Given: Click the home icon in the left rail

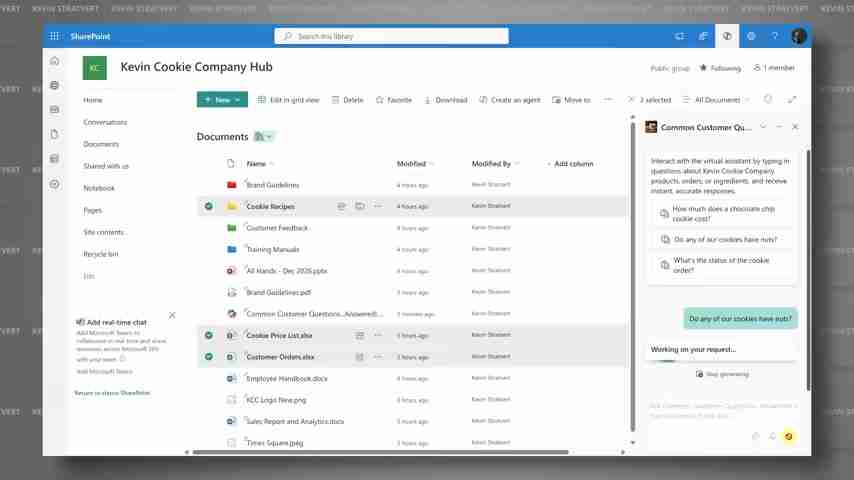Looking at the screenshot, I should click(54, 61).
